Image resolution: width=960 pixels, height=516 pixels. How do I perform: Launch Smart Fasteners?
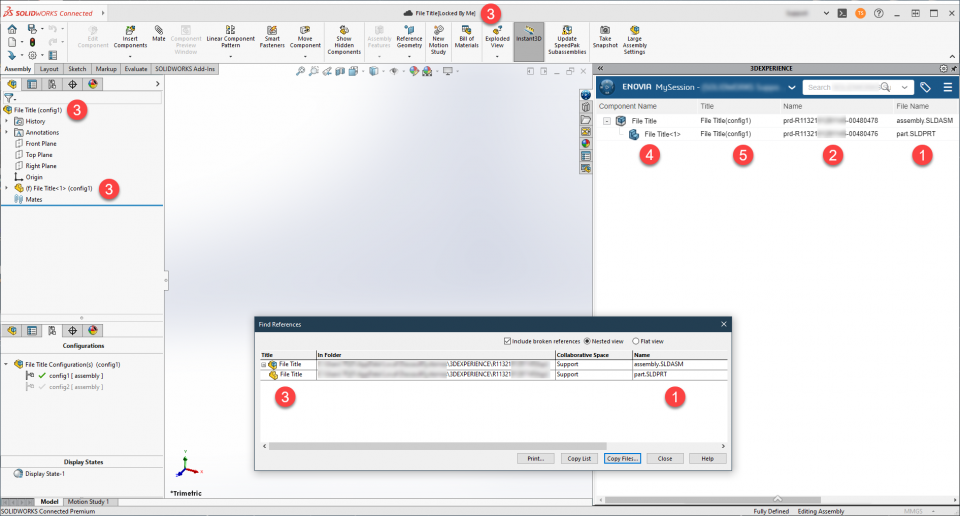click(x=272, y=37)
